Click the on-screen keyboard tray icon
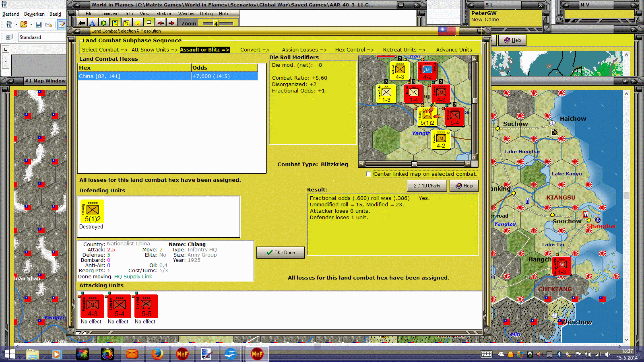Image resolution: width=644 pixels, height=362 pixels. (486, 354)
